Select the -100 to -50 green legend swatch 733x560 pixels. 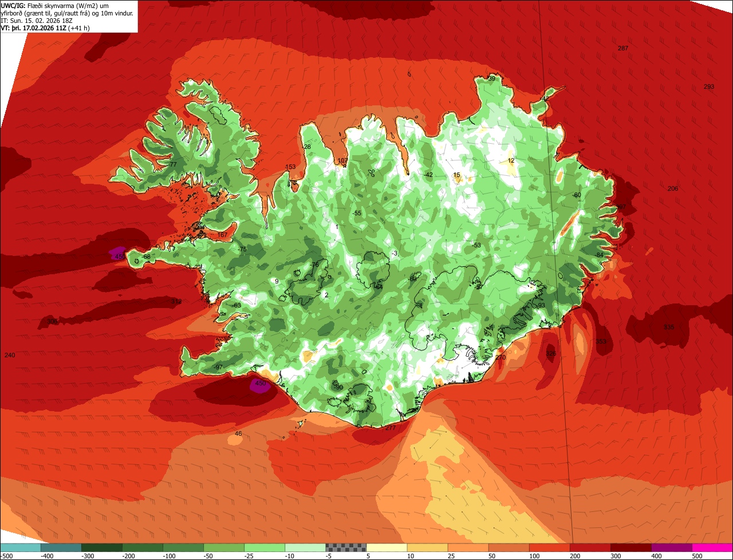pos(183,547)
